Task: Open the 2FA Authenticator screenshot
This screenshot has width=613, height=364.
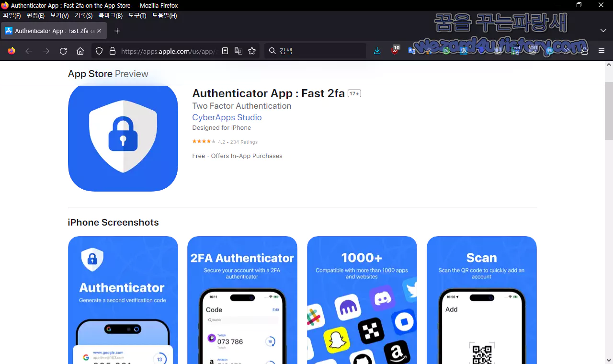Action: click(x=242, y=300)
